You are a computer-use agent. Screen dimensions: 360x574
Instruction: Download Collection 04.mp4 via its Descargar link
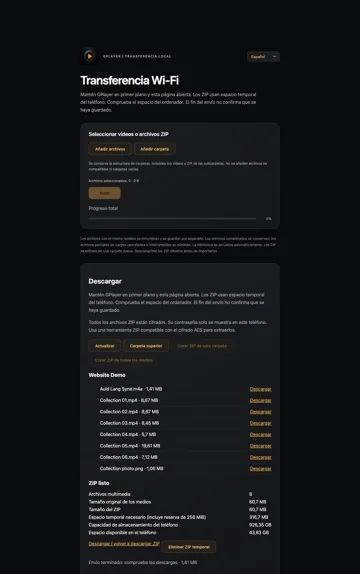260,435
